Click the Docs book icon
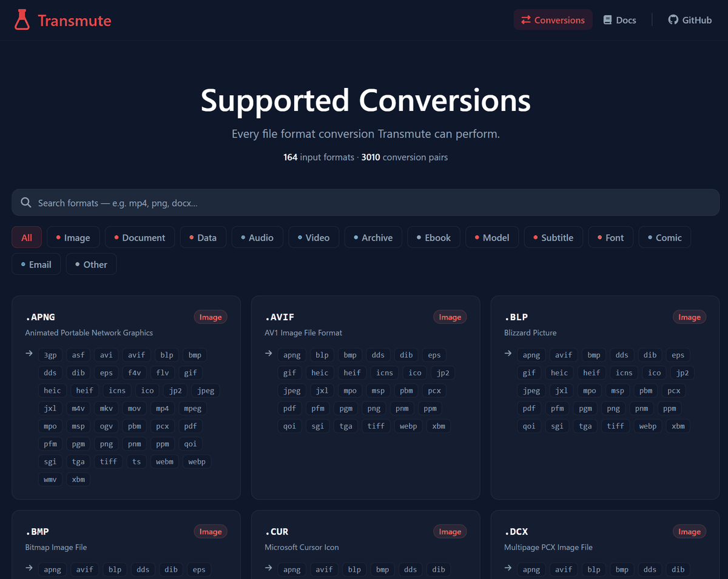The width and height of the screenshot is (728, 579). click(607, 20)
